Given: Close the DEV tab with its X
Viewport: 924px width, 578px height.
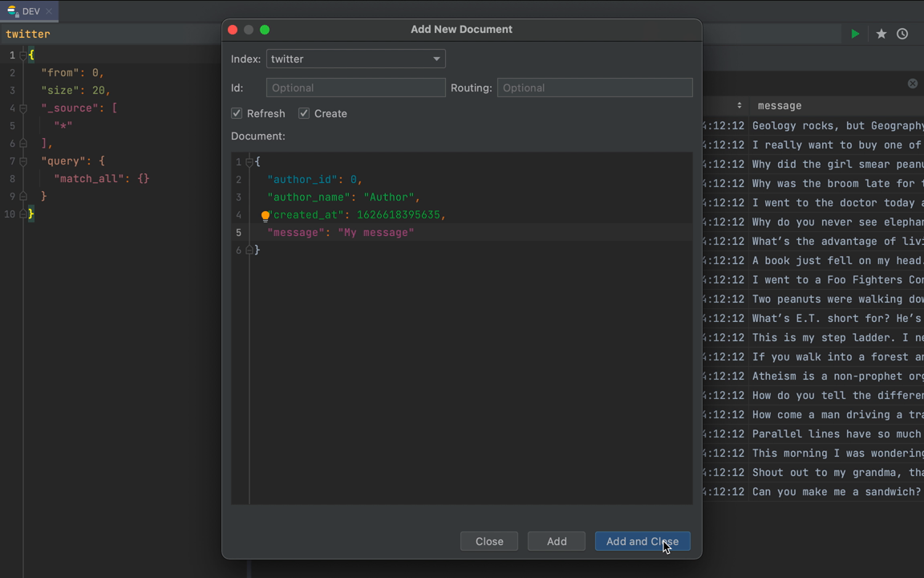Looking at the screenshot, I should [x=48, y=10].
